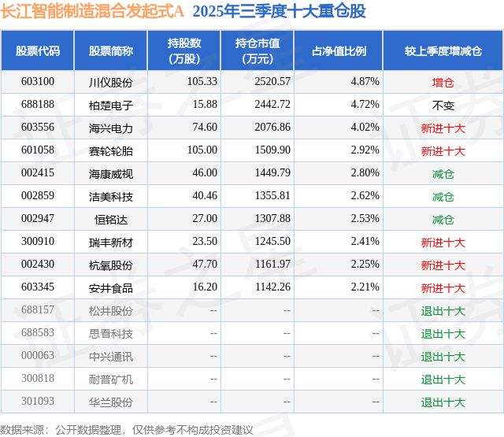The width and height of the screenshot is (504, 437).
Task: Select stock code 603345
Action: [38, 287]
